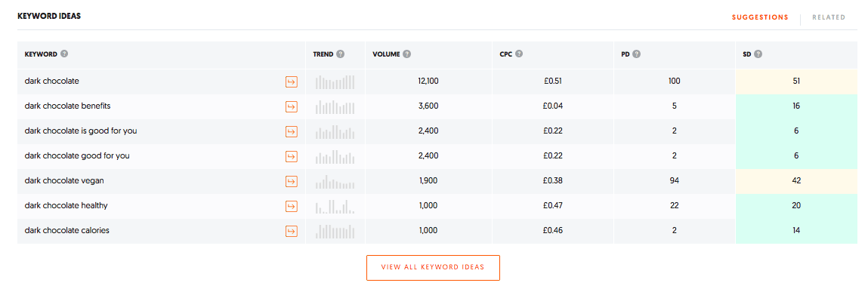Click the £0.38 CPC value
868x292 pixels.
tap(553, 181)
